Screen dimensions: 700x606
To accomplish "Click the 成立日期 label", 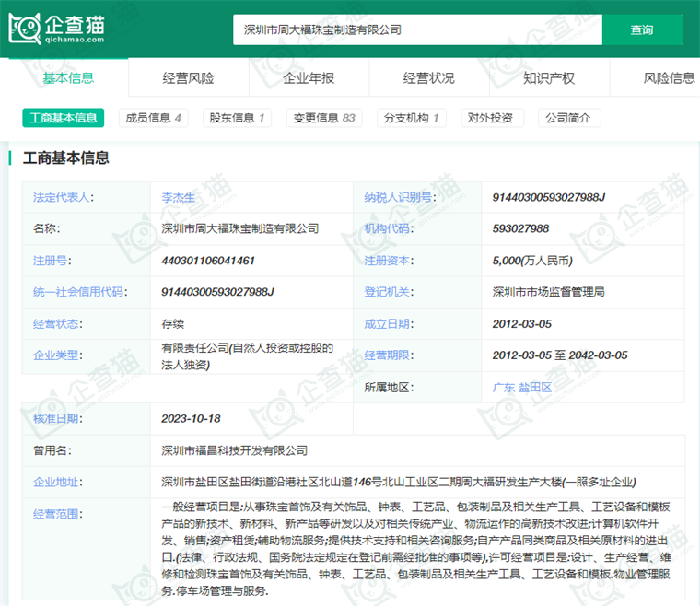I will coord(389,324).
